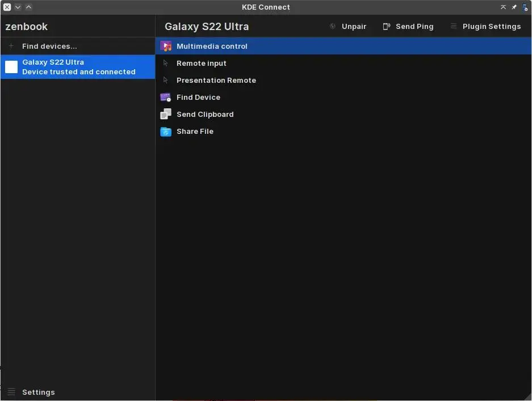Click the Remote input cursor icon

point(166,63)
